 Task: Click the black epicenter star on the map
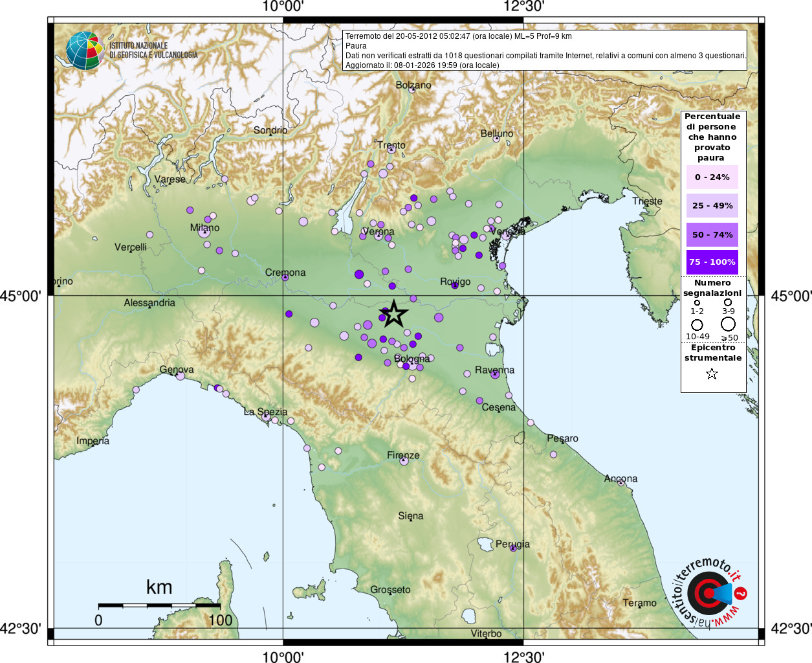[x=393, y=314]
